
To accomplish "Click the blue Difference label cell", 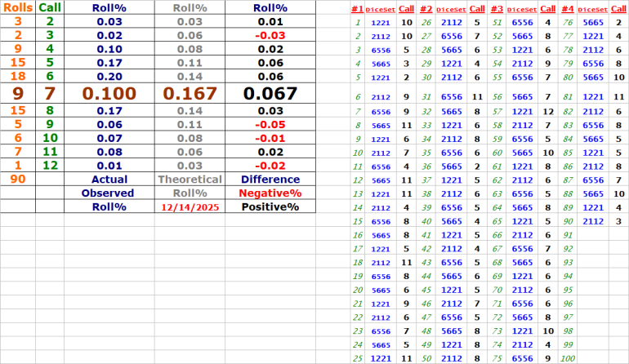I will pyautogui.click(x=269, y=179).
